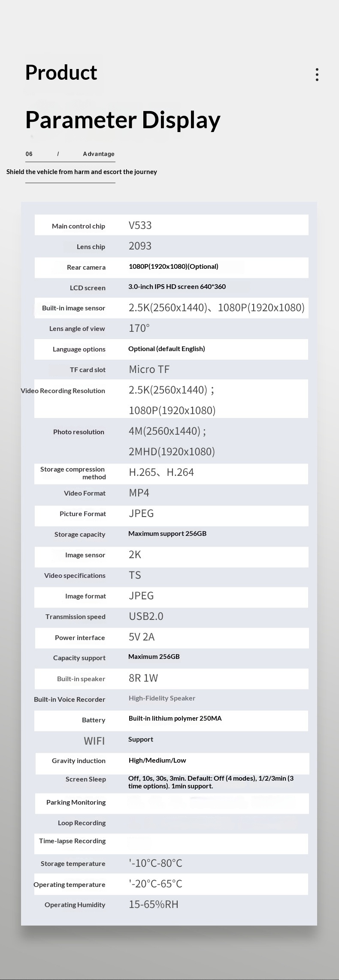Click the "Parameter Display" heading
This screenshot has width=339, height=980.
point(123,120)
